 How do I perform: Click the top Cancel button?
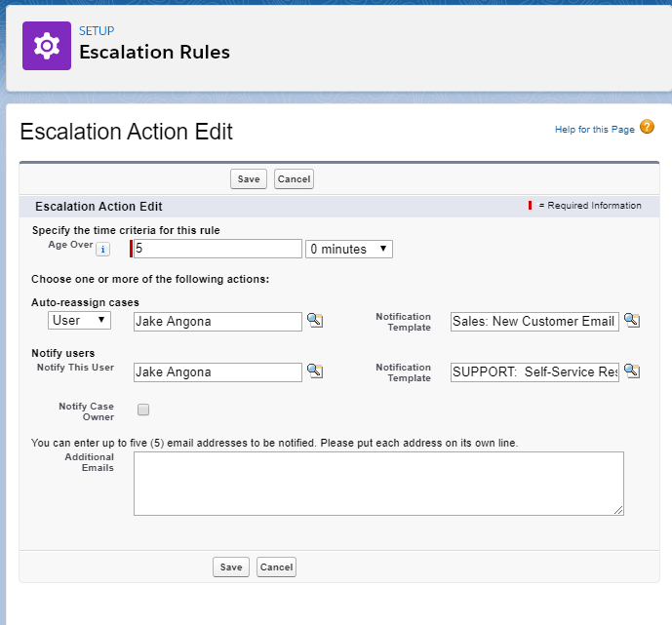(294, 179)
